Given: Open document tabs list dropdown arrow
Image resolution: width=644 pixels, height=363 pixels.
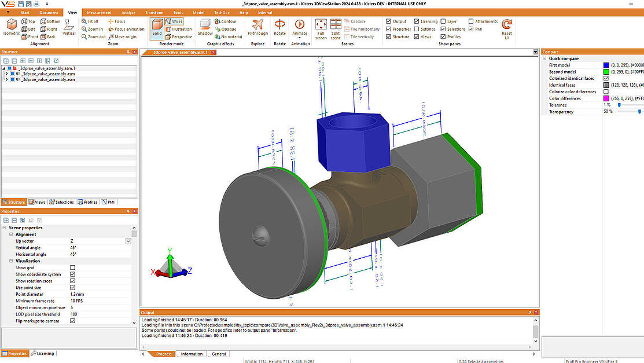Looking at the screenshot, I should [536, 52].
